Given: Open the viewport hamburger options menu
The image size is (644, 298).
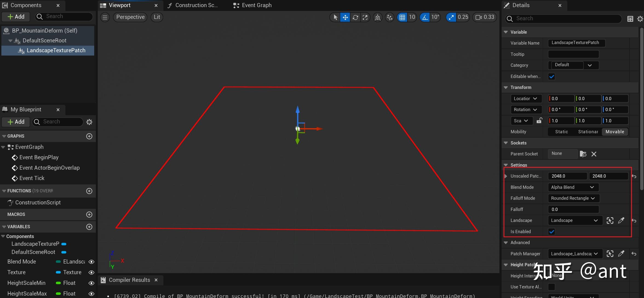Looking at the screenshot, I should coord(105,18).
